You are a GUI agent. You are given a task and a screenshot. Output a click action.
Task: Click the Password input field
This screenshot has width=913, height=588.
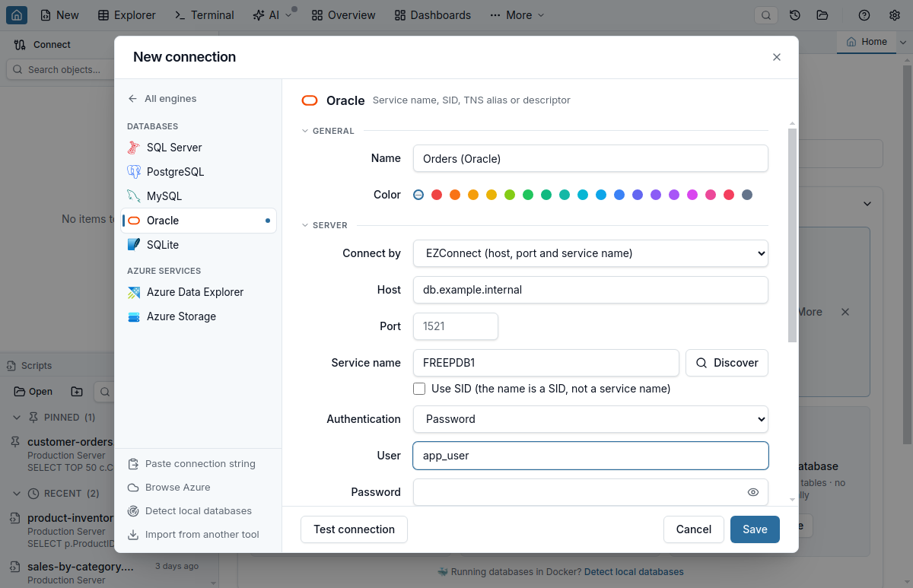point(590,492)
